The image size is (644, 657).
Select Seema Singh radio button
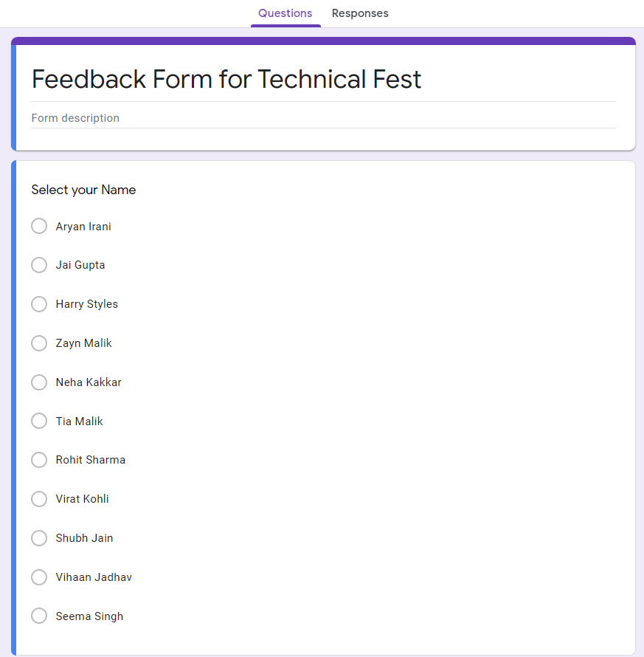tap(39, 616)
